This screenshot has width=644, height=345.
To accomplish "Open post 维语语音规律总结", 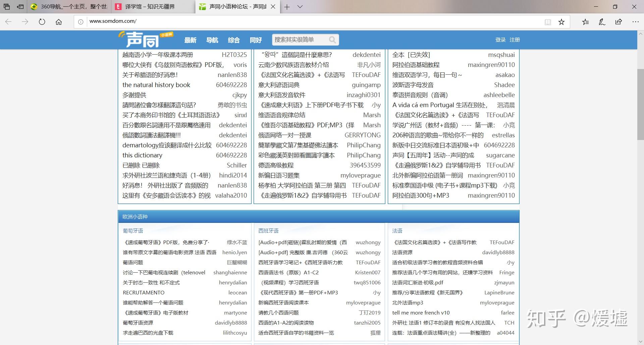I will coord(282,115).
